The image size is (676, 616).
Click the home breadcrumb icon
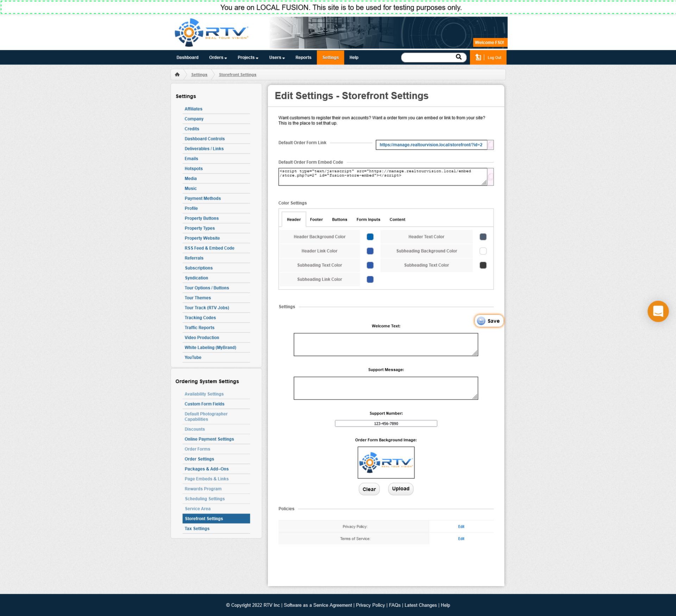(177, 75)
